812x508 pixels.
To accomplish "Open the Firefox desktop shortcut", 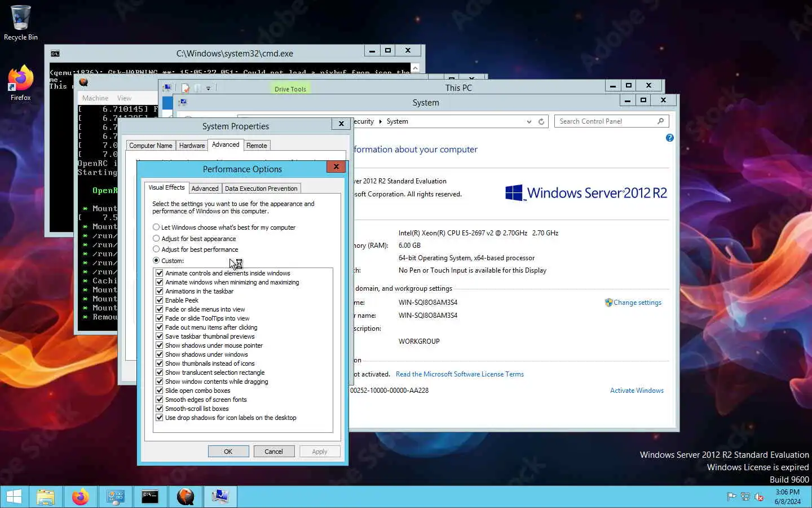I will [x=21, y=83].
